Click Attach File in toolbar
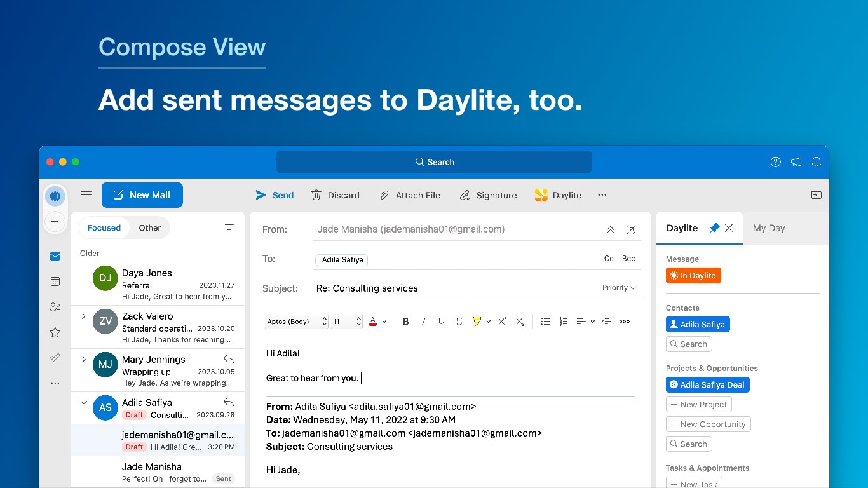This screenshot has height=488, width=868. [x=409, y=195]
